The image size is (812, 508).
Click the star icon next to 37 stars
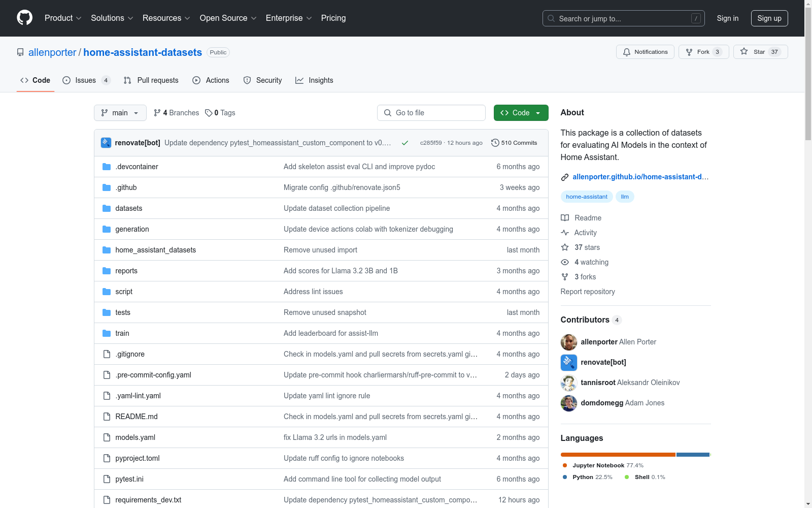(x=565, y=247)
